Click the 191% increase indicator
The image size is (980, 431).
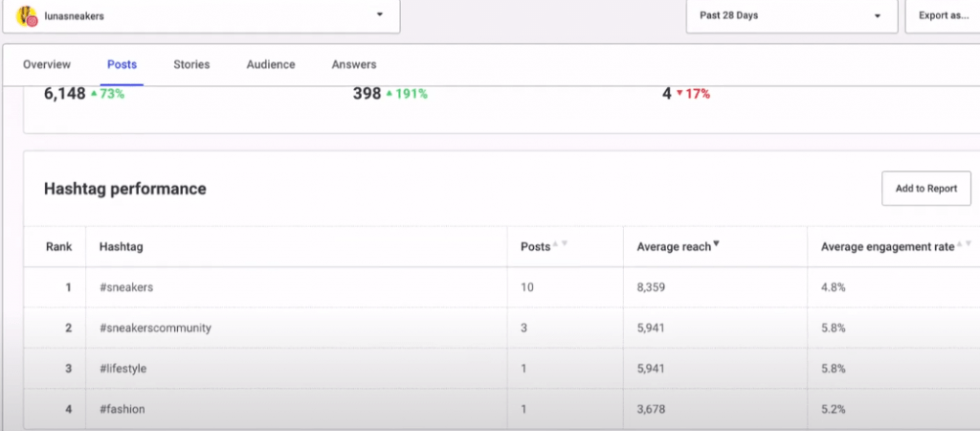click(407, 94)
